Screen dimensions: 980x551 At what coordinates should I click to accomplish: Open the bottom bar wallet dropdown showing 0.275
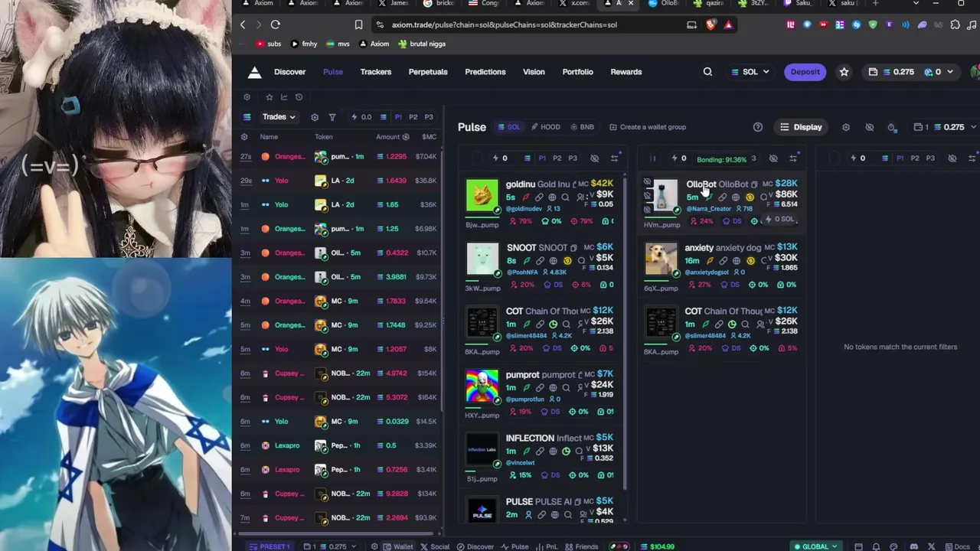(329, 546)
